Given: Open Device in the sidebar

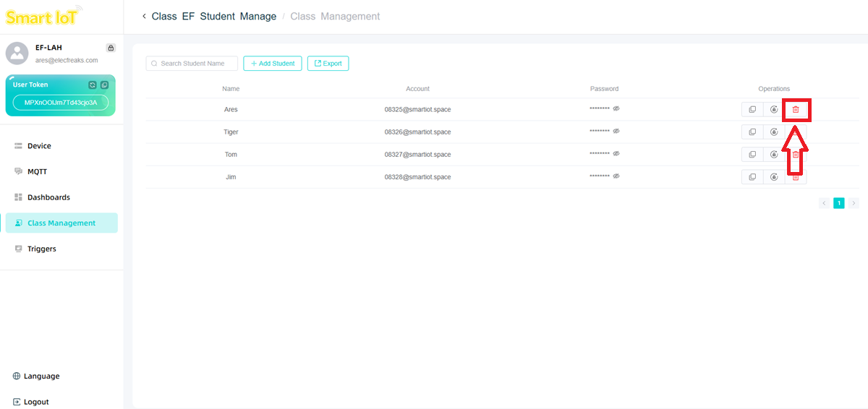Looking at the screenshot, I should pyautogui.click(x=39, y=146).
